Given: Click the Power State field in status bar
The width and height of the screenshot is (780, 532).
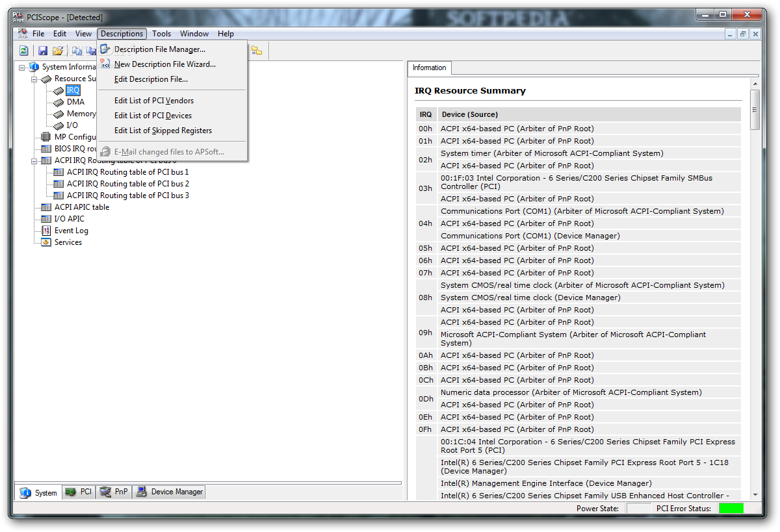Looking at the screenshot, I should [638, 509].
